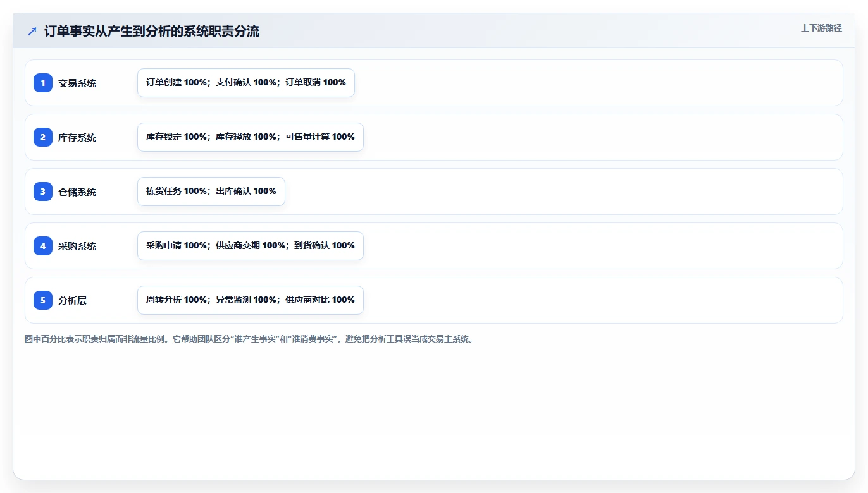The height and width of the screenshot is (493, 868).
Task: Click the number 3 badge for 仓储系统
Action: pyautogui.click(x=43, y=192)
